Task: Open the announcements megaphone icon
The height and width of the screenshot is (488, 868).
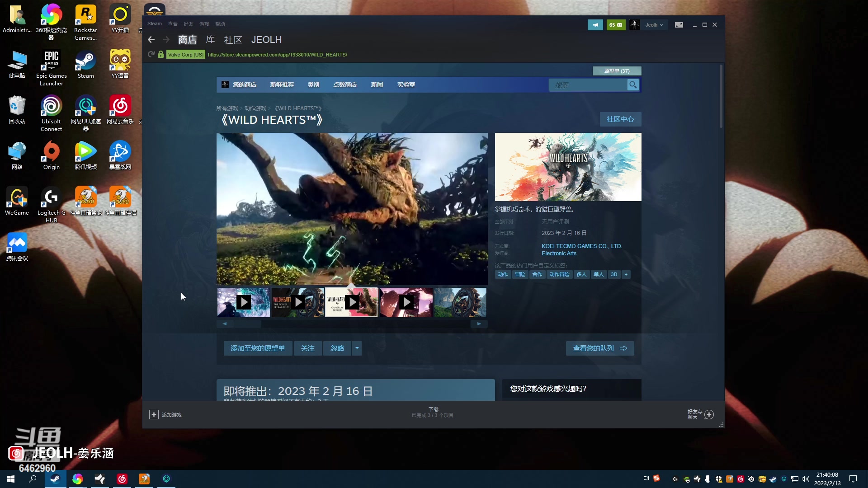Action: pyautogui.click(x=595, y=25)
